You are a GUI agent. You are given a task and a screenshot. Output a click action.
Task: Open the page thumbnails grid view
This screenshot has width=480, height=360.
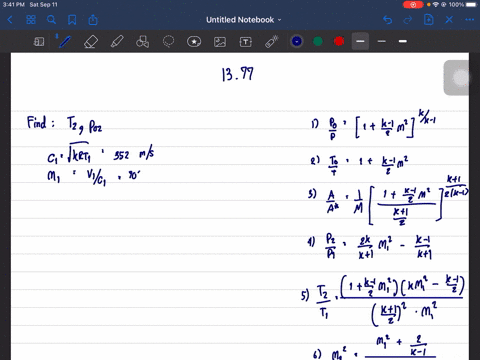pos(31,20)
